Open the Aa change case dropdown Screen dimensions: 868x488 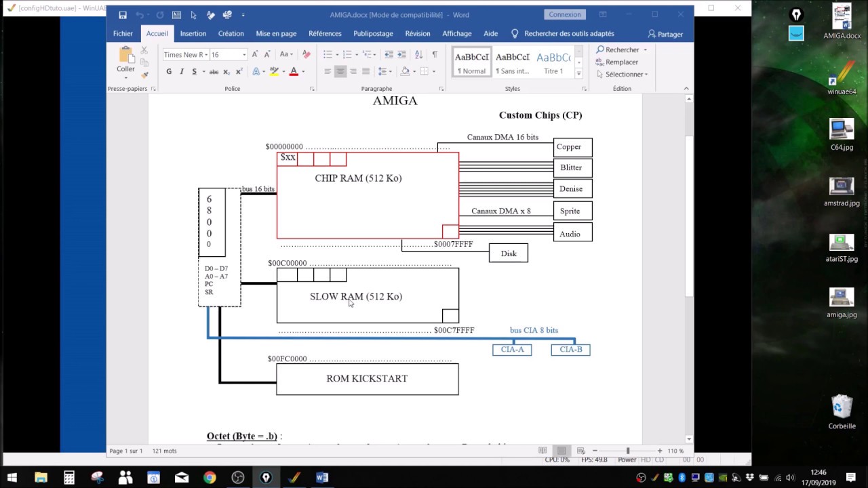coord(286,54)
